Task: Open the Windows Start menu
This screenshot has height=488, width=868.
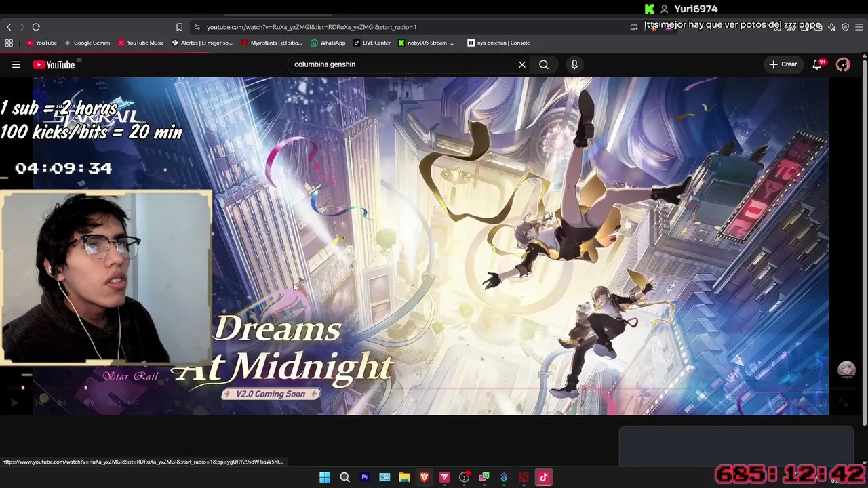Action: pos(325,477)
